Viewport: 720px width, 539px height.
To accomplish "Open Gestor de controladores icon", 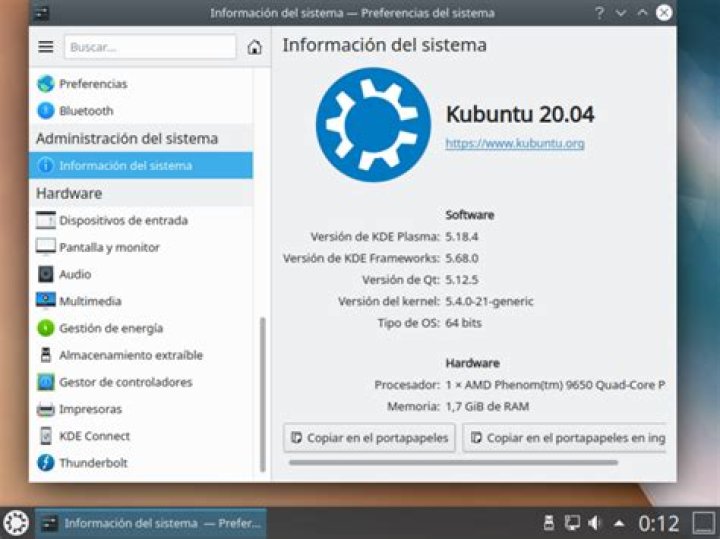I will coord(45,382).
